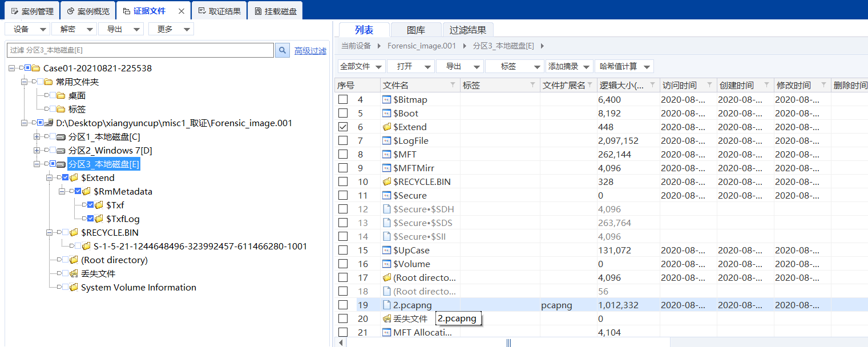Uncheck the $Extend row checkbox in list
The height and width of the screenshot is (347, 868).
click(x=343, y=127)
